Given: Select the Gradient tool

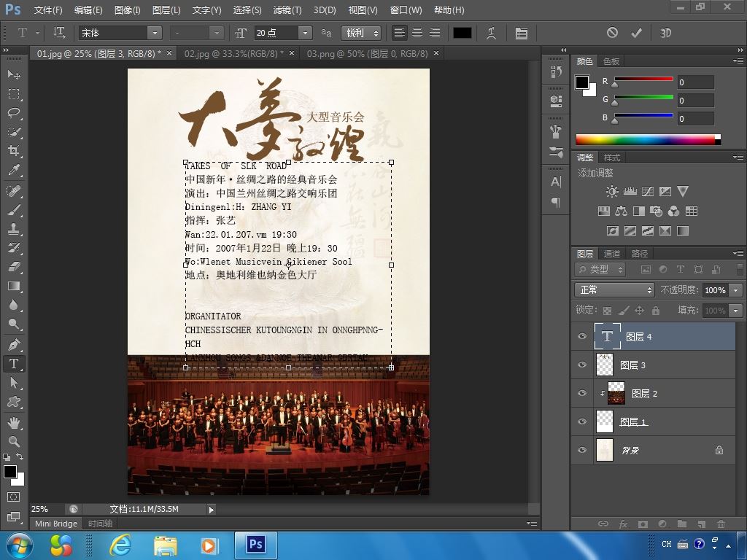Looking at the screenshot, I should point(14,286).
